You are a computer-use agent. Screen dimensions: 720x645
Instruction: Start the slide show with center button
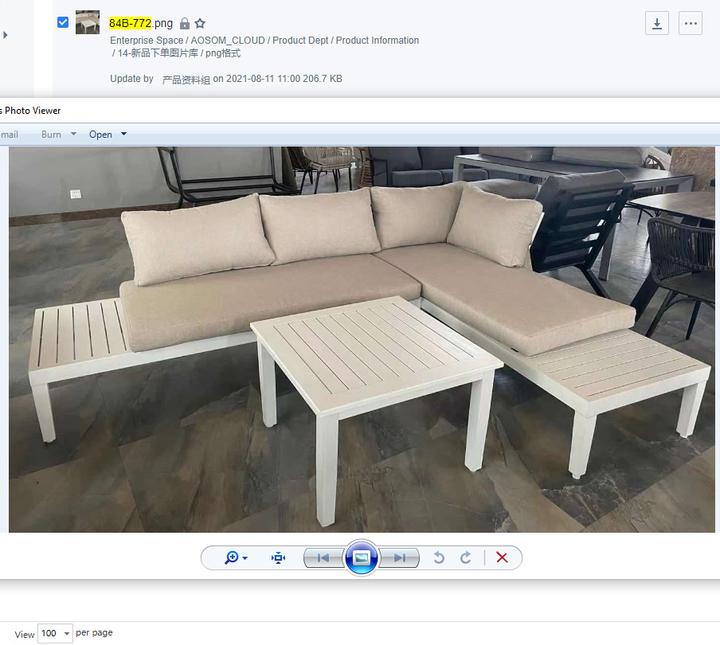coord(361,558)
